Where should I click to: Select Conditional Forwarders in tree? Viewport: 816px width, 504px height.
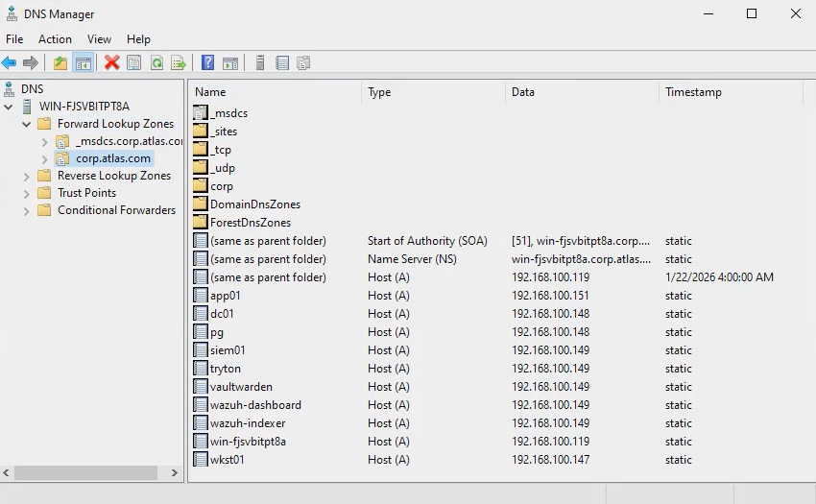(x=116, y=210)
